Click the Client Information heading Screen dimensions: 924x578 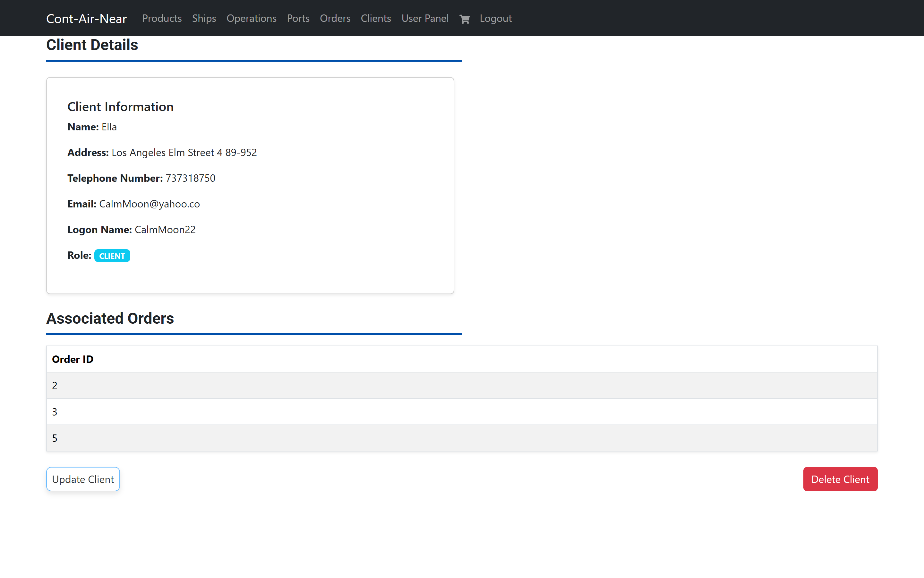point(120,107)
